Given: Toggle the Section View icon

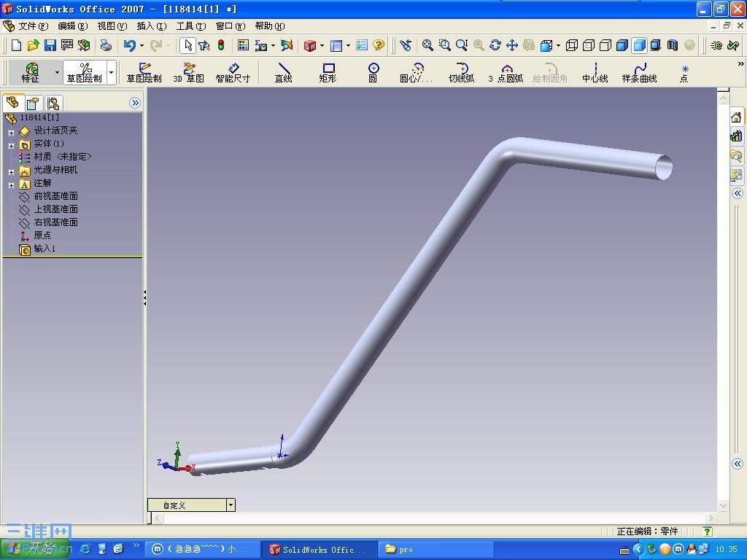Looking at the screenshot, I should (672, 45).
